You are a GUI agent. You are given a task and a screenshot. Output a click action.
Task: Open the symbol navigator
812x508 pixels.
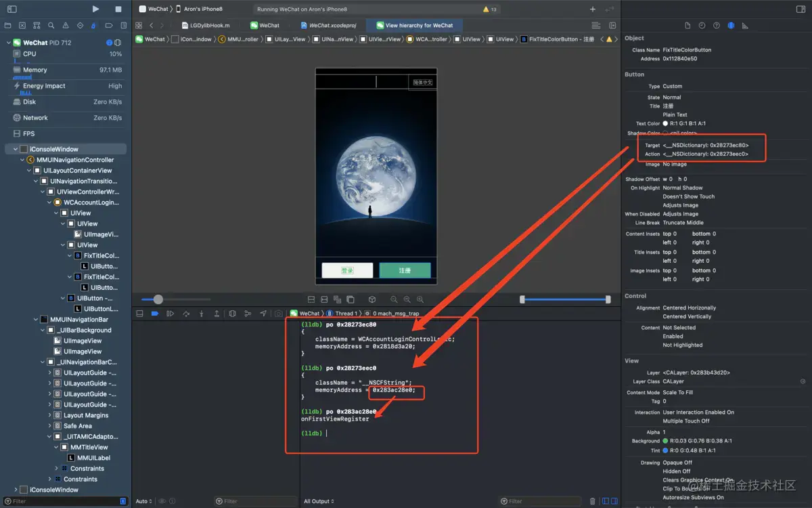pyautogui.click(x=37, y=25)
